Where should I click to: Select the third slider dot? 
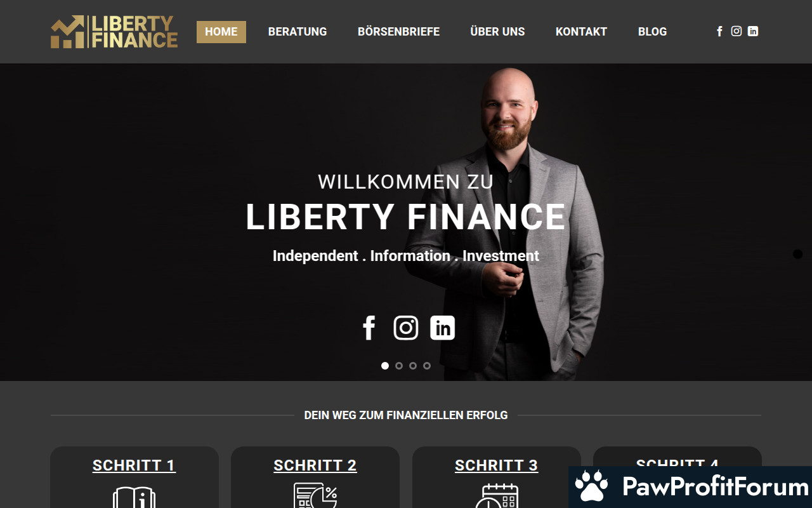click(413, 366)
